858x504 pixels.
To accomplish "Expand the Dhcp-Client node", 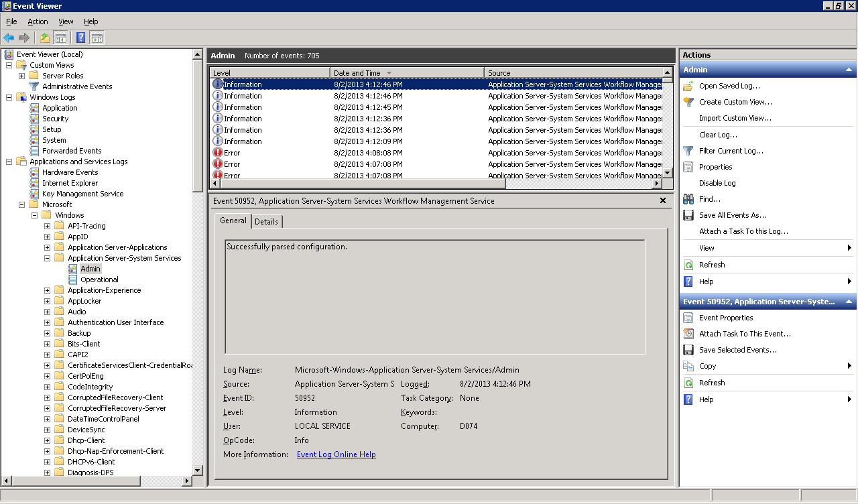I will click(x=46, y=440).
